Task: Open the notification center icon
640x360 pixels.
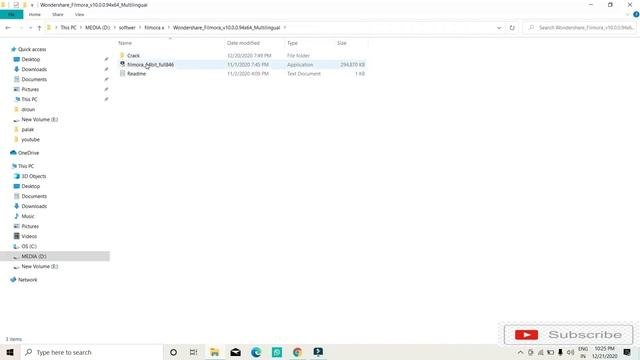Action: tap(627, 352)
